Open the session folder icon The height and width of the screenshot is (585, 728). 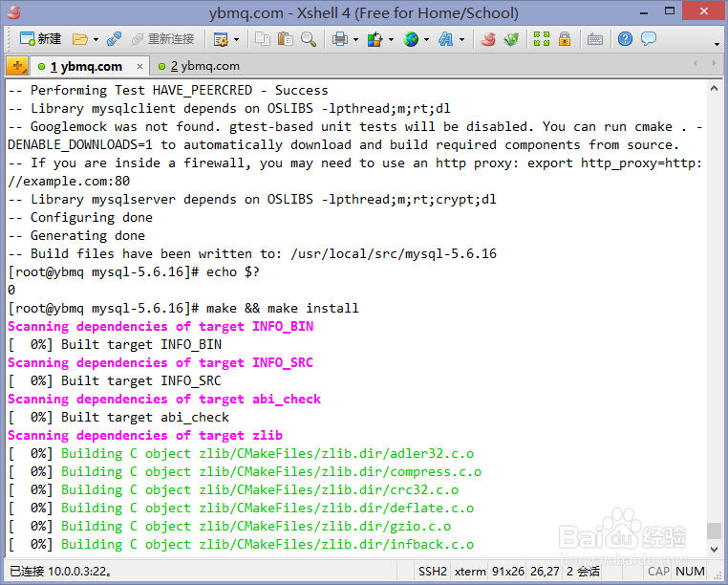point(80,39)
